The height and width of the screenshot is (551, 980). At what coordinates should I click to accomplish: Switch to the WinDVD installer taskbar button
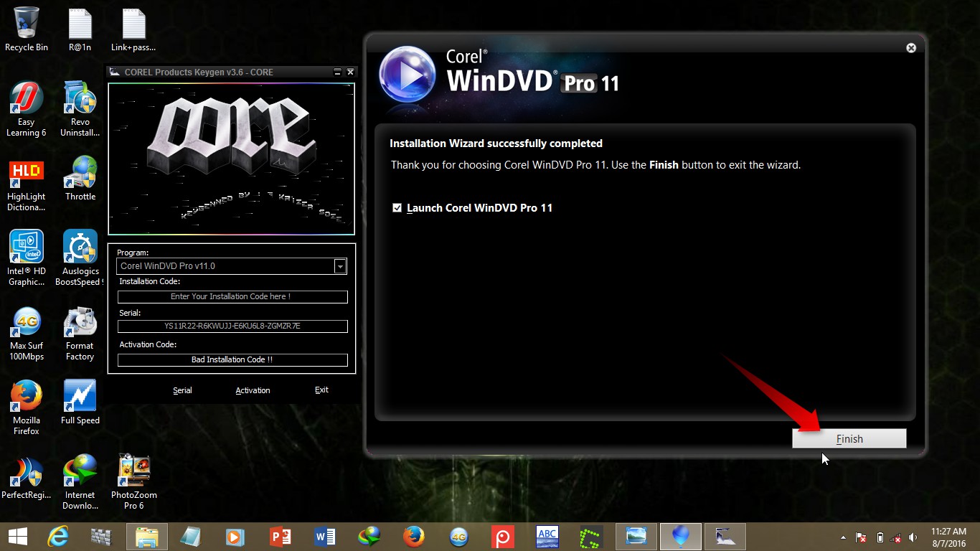coord(680,537)
